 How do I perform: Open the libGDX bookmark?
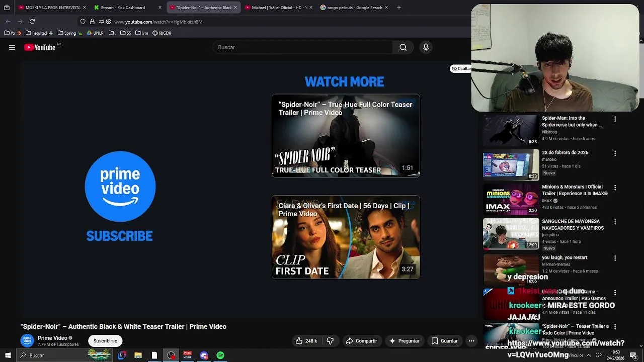coord(162,33)
